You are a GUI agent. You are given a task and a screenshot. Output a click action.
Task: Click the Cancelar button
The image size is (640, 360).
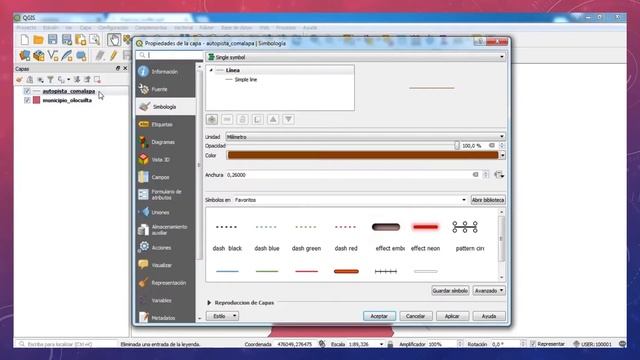[x=416, y=316]
